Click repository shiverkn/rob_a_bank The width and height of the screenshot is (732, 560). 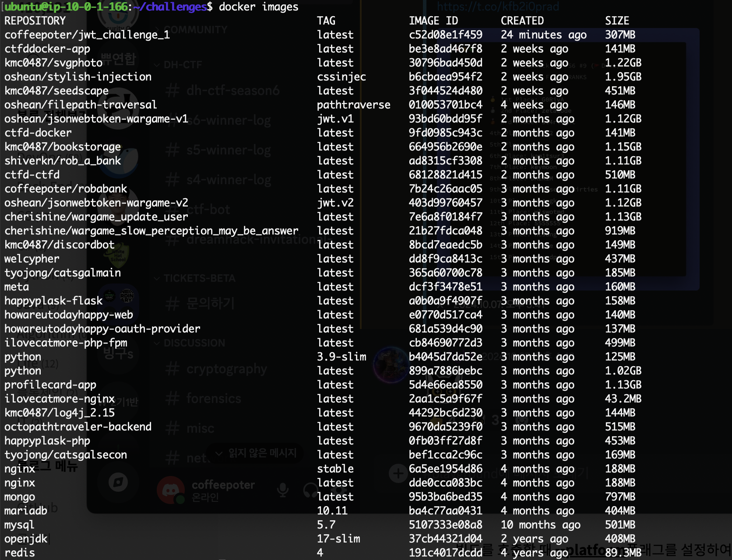63,161
